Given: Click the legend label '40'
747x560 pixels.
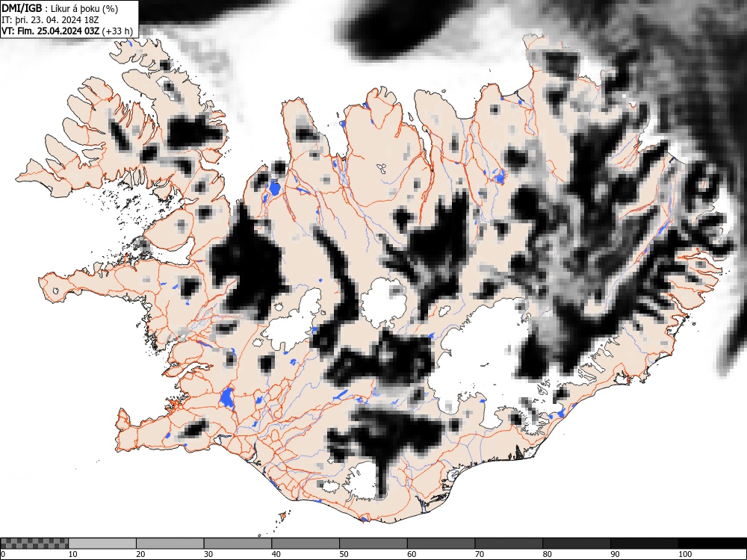Looking at the screenshot, I should (276, 554).
